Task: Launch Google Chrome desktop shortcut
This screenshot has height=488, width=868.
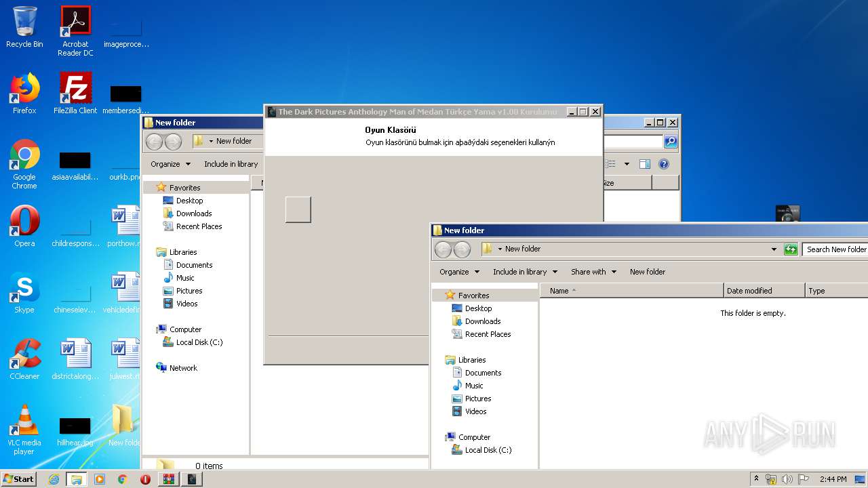Action: (x=24, y=165)
